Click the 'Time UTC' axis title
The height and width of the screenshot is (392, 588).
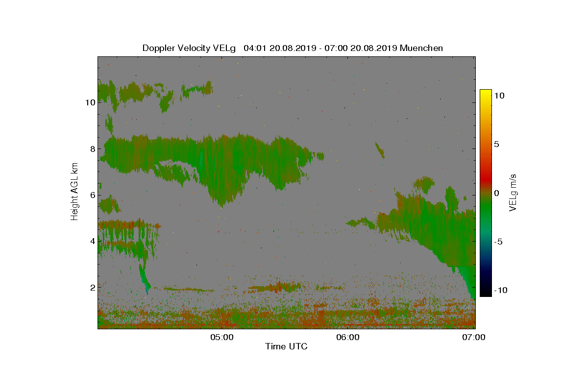286,346
